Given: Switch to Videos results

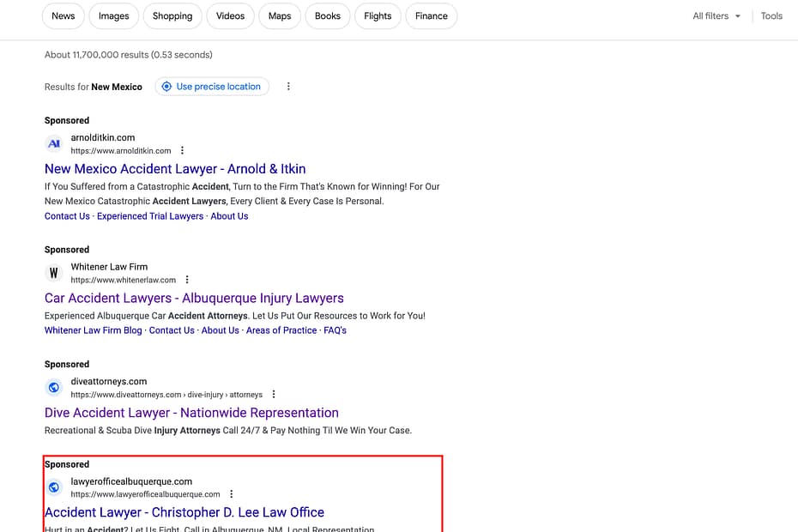Looking at the screenshot, I should (230, 15).
